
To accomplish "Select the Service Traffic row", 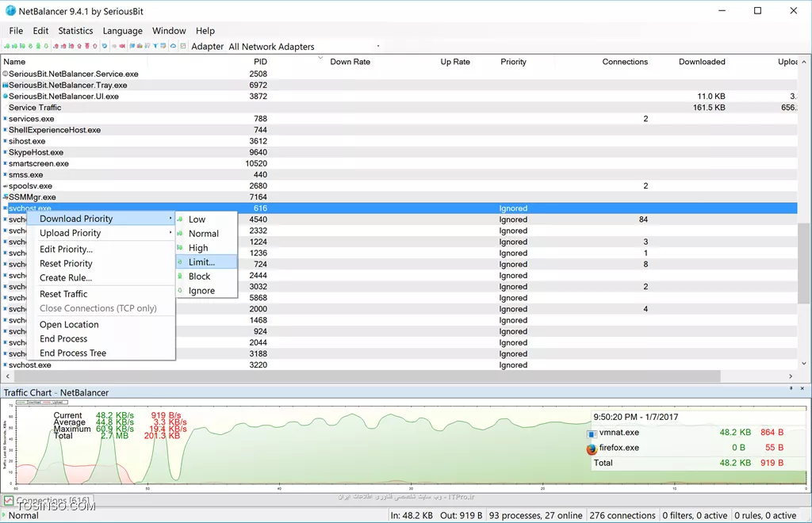I will click(x=399, y=107).
